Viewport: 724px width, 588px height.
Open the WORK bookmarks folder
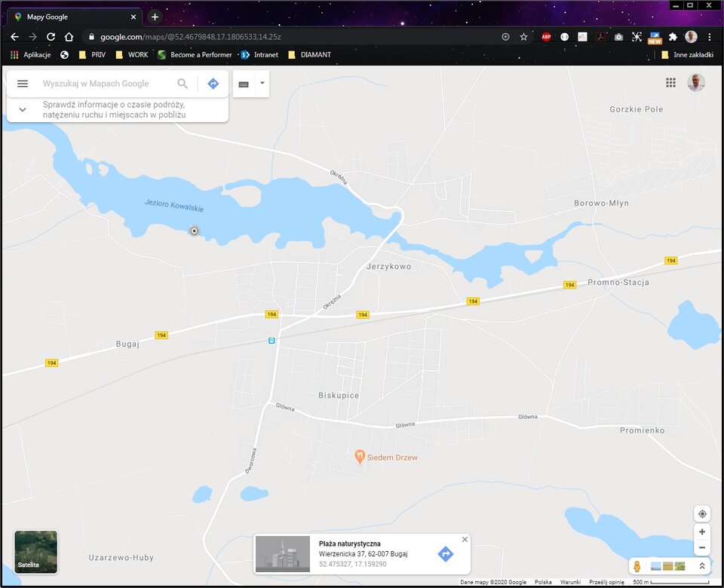[x=132, y=54]
